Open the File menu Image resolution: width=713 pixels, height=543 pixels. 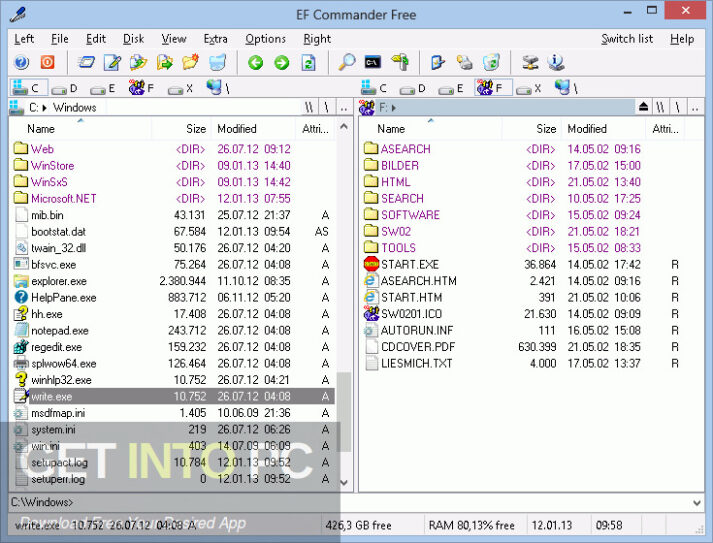pos(60,39)
